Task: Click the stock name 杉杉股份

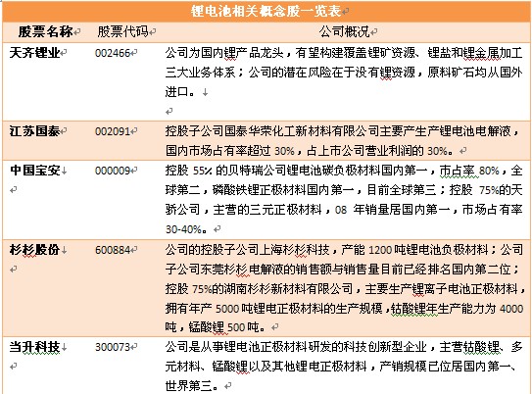Action: [x=34, y=250]
